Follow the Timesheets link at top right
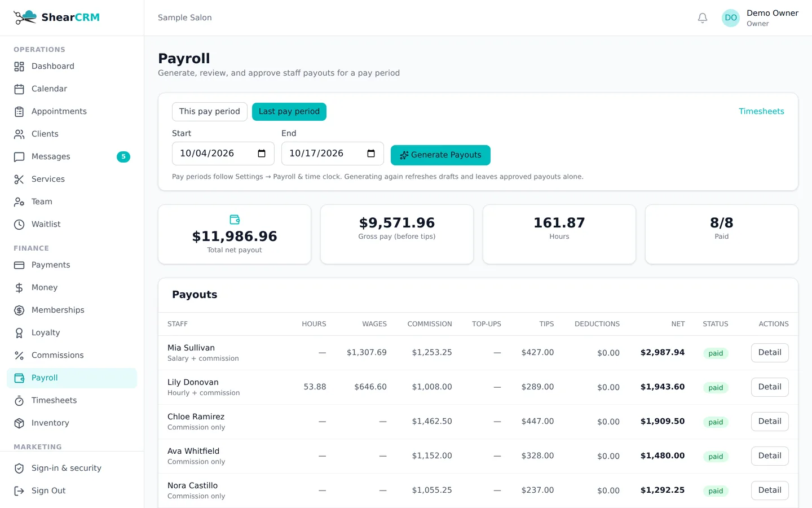Viewport: 812px width, 508px height. [761, 112]
